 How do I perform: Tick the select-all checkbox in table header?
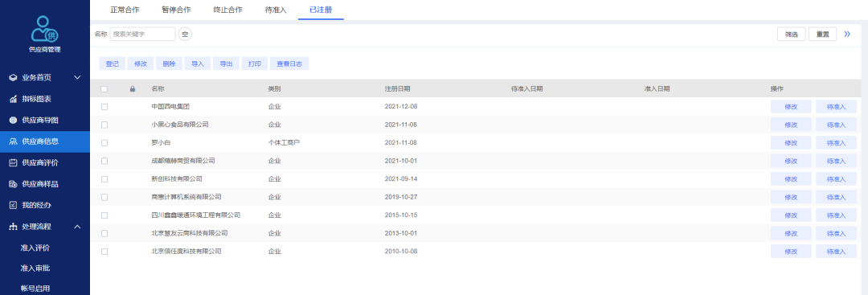pyautogui.click(x=104, y=88)
